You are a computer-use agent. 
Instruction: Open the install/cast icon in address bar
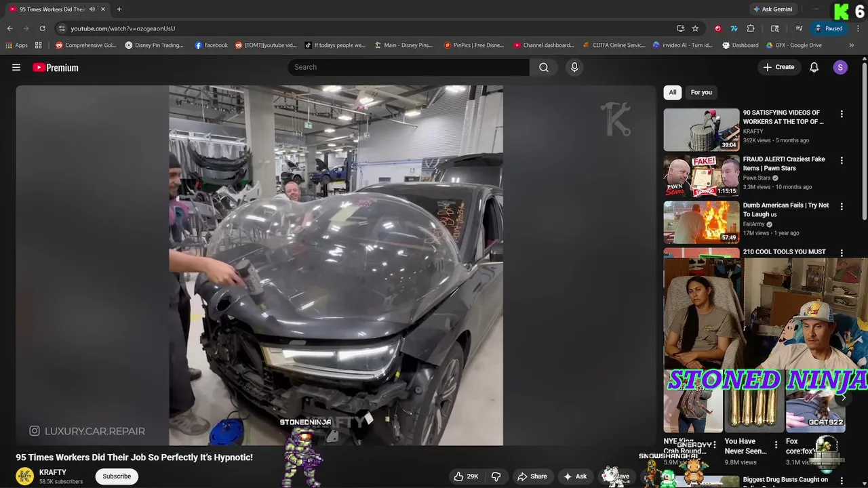(x=680, y=28)
